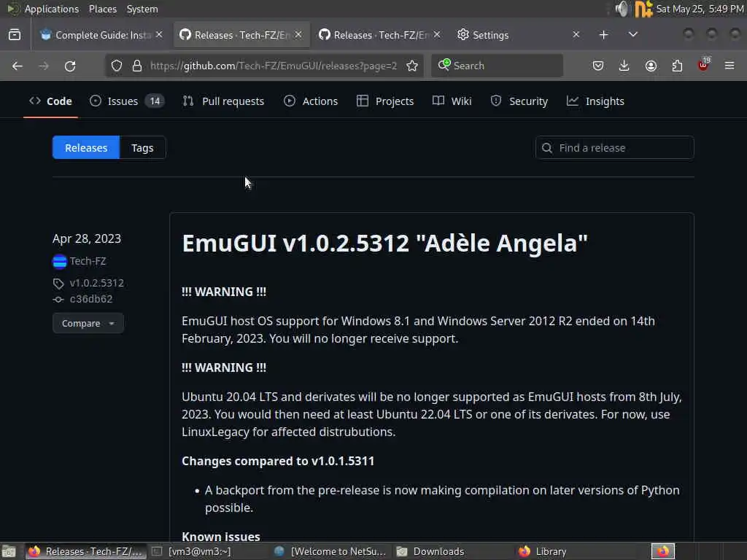
Task: Switch to second Releases Tech-FZ tab
Action: tap(379, 35)
